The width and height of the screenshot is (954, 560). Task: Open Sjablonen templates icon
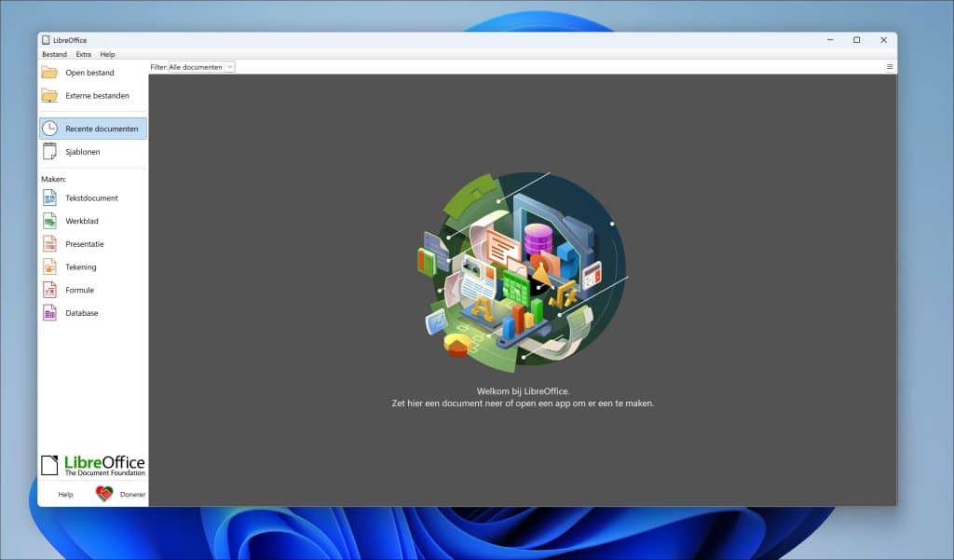point(49,152)
